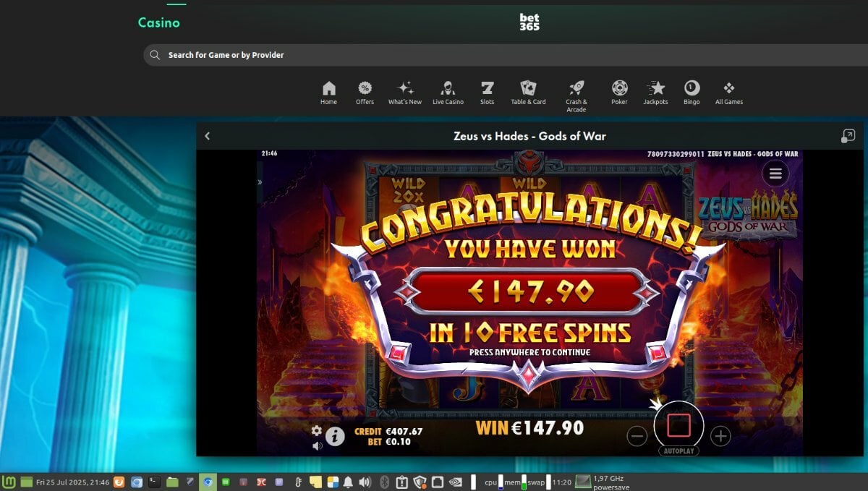Open the game hamburger menu
This screenshot has height=491, width=868.
pyautogui.click(x=775, y=174)
